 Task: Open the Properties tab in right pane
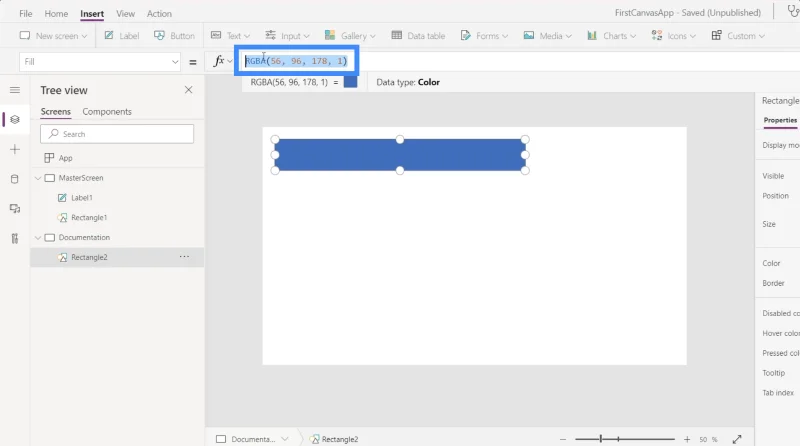coord(780,120)
